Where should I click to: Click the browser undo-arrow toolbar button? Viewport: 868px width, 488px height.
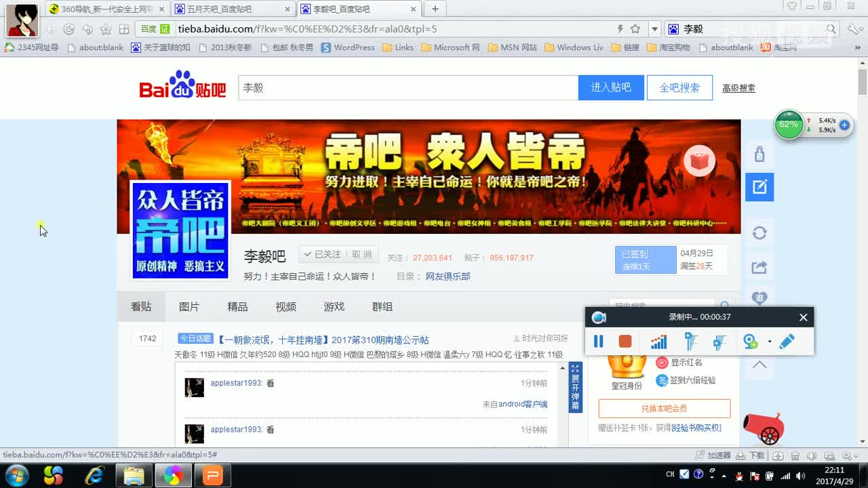[87, 29]
